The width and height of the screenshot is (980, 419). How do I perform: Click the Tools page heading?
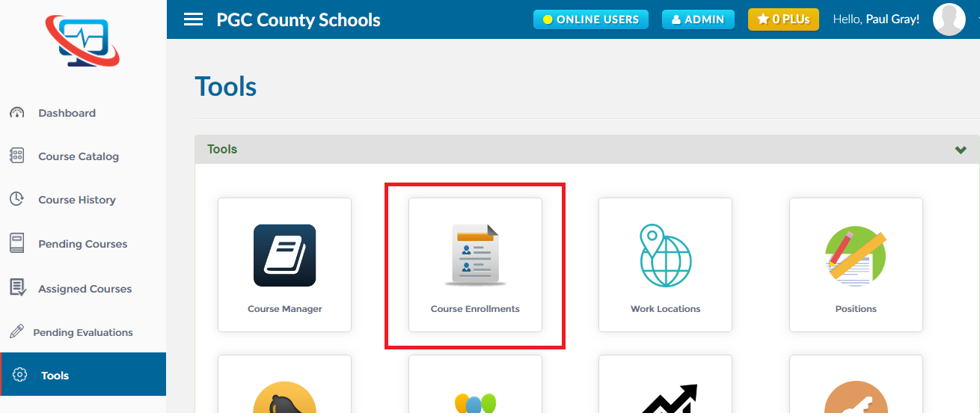[226, 87]
